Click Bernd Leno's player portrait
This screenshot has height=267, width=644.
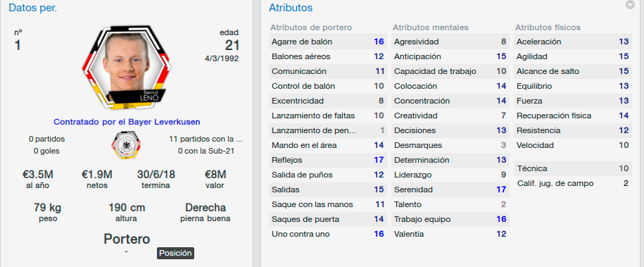(x=127, y=68)
